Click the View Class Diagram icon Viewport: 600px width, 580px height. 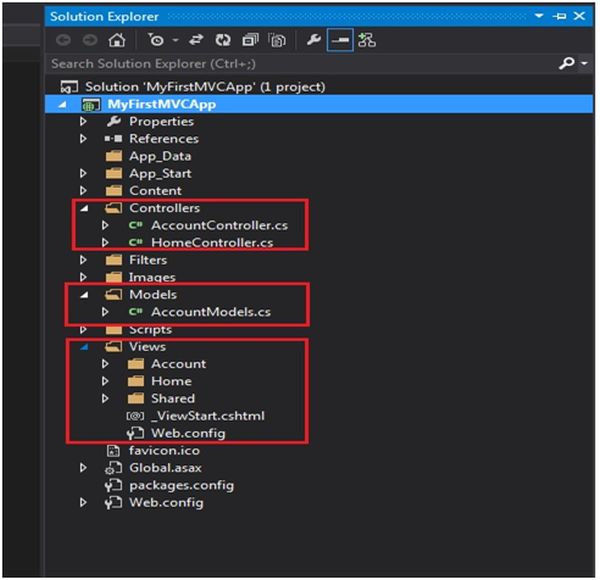point(367,40)
